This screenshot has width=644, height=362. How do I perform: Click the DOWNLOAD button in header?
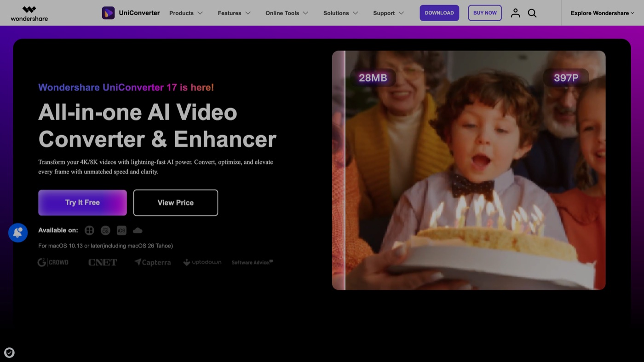[439, 13]
